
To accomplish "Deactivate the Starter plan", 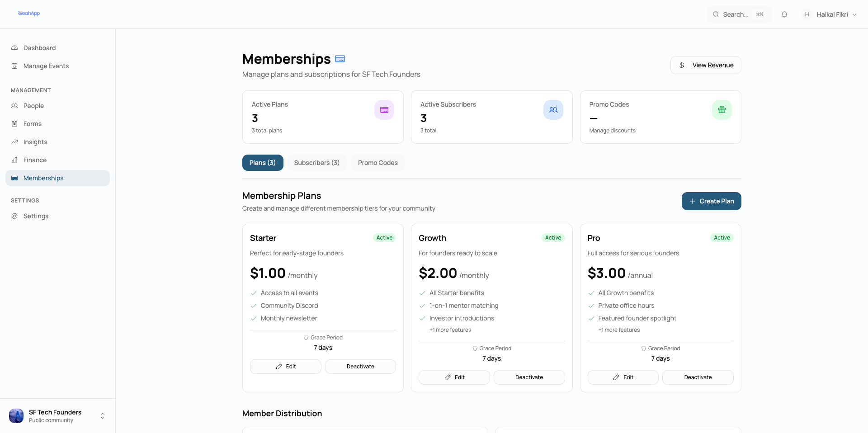I will (x=360, y=367).
